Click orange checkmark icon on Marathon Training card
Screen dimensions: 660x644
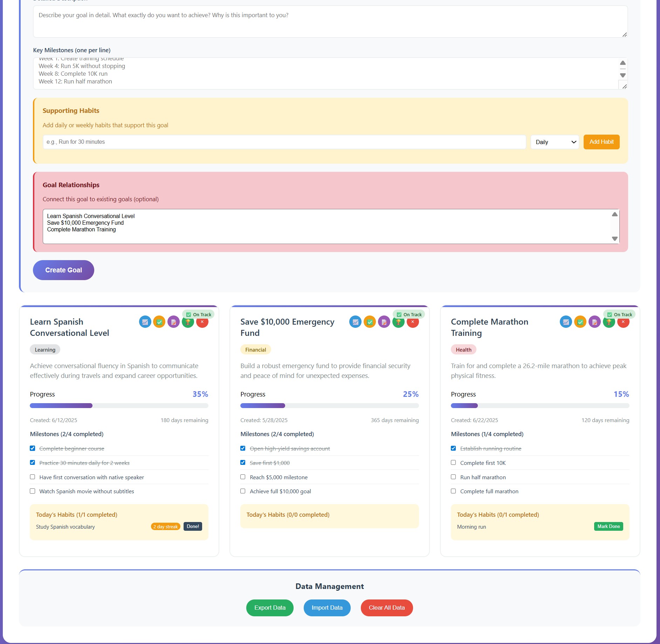tap(580, 322)
